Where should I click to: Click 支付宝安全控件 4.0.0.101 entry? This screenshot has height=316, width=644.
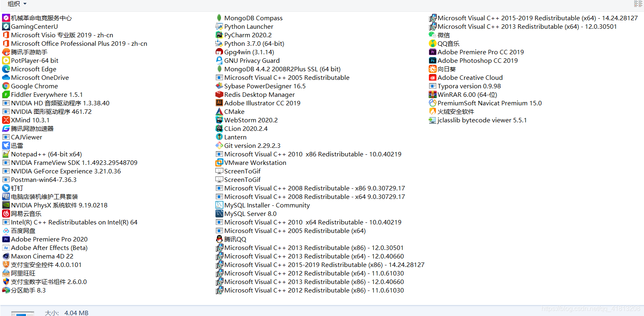tap(42, 265)
